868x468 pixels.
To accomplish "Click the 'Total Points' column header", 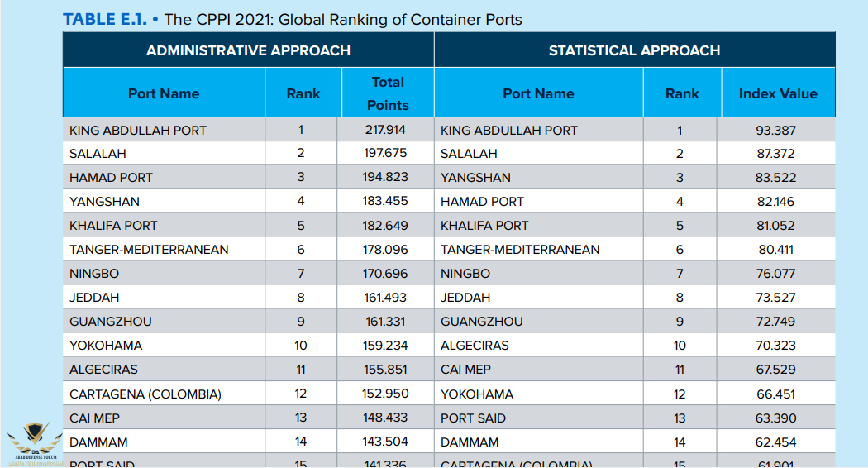I will [387, 93].
